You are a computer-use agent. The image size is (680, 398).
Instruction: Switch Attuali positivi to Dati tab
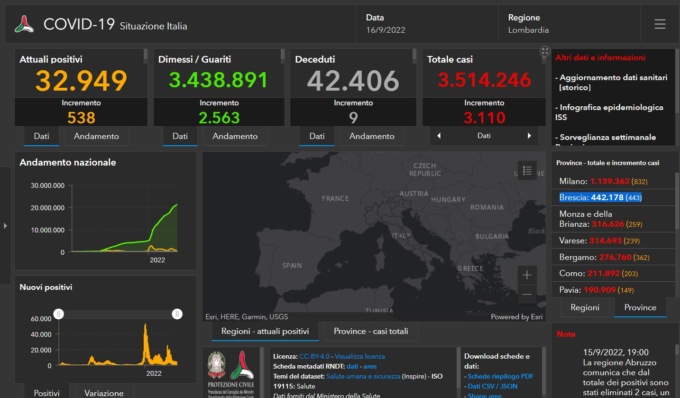pyautogui.click(x=41, y=136)
